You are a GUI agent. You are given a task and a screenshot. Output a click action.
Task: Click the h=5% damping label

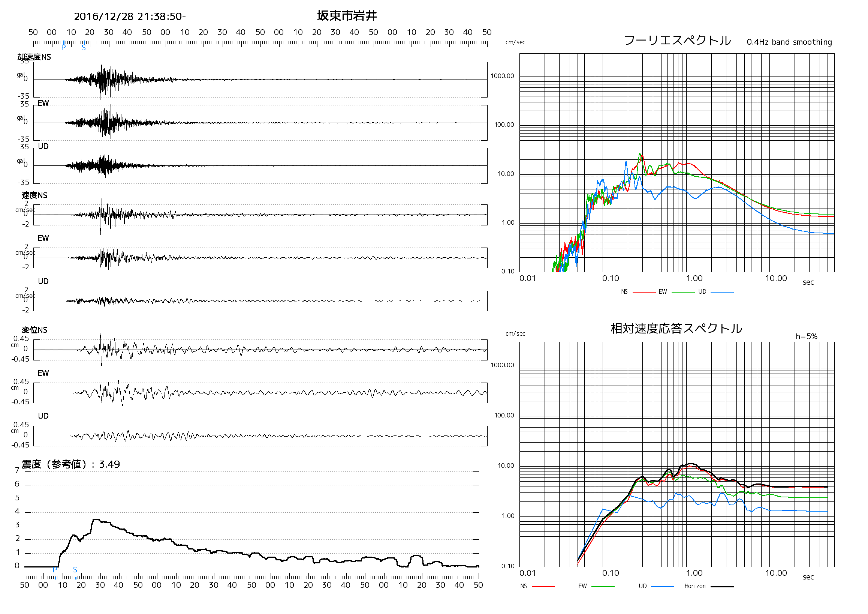(807, 336)
